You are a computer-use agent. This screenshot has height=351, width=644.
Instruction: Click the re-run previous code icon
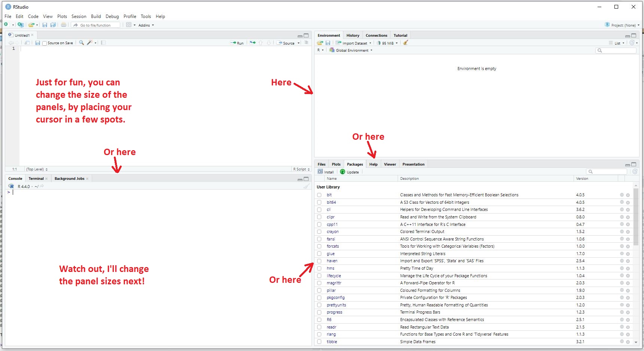pos(253,43)
